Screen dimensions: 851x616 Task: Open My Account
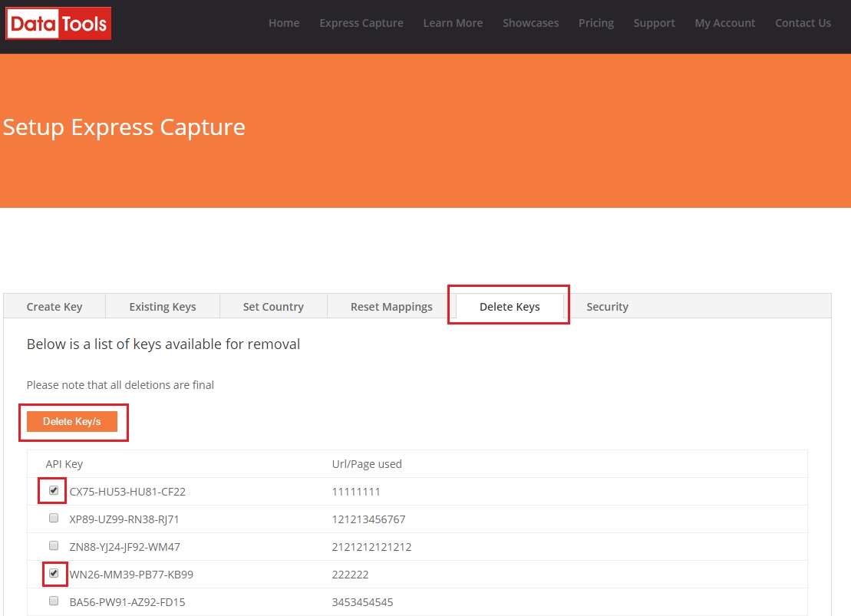(725, 23)
